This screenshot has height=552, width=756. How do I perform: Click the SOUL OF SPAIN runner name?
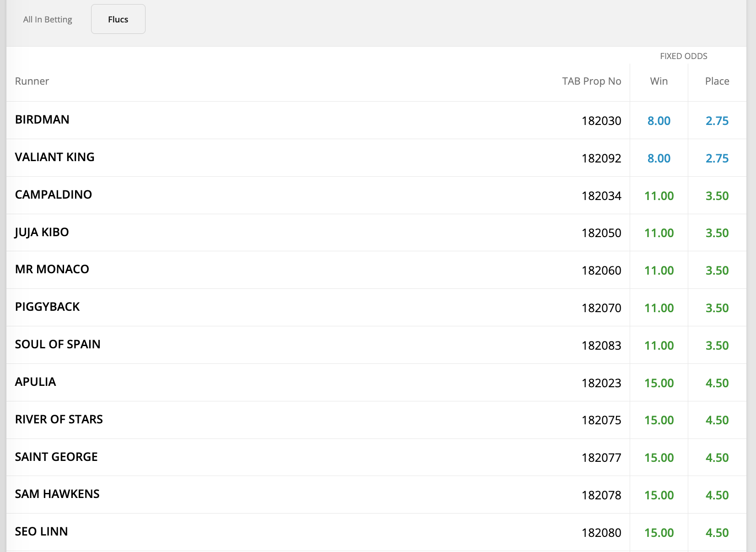click(x=58, y=344)
